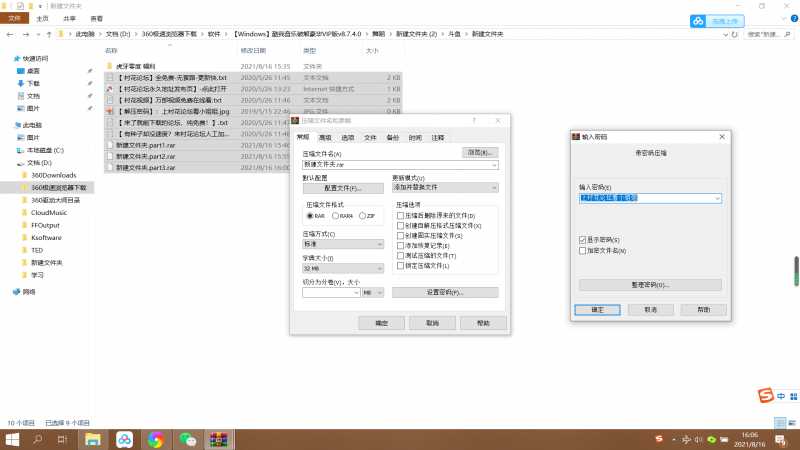Click the 设置密码 button

444,292
